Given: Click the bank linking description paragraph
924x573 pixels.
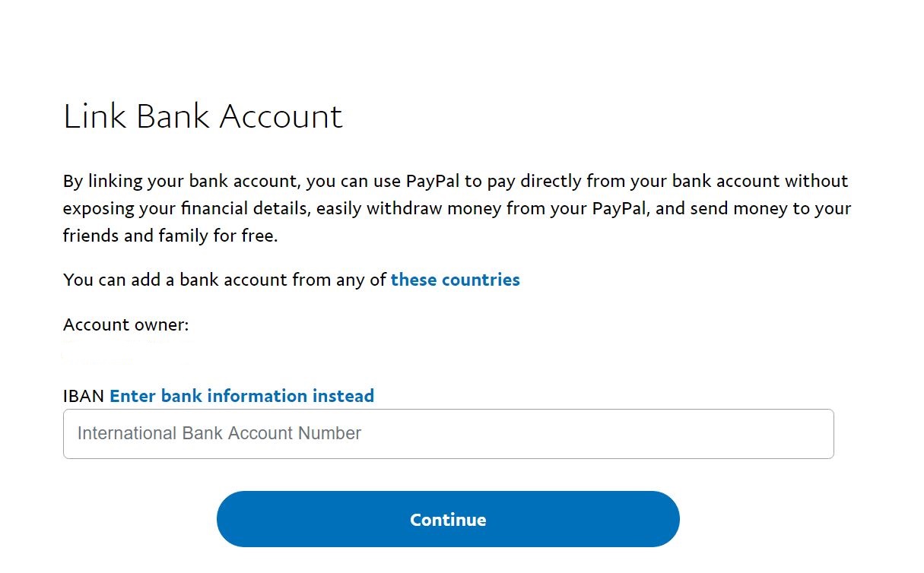Looking at the screenshot, I should point(457,208).
